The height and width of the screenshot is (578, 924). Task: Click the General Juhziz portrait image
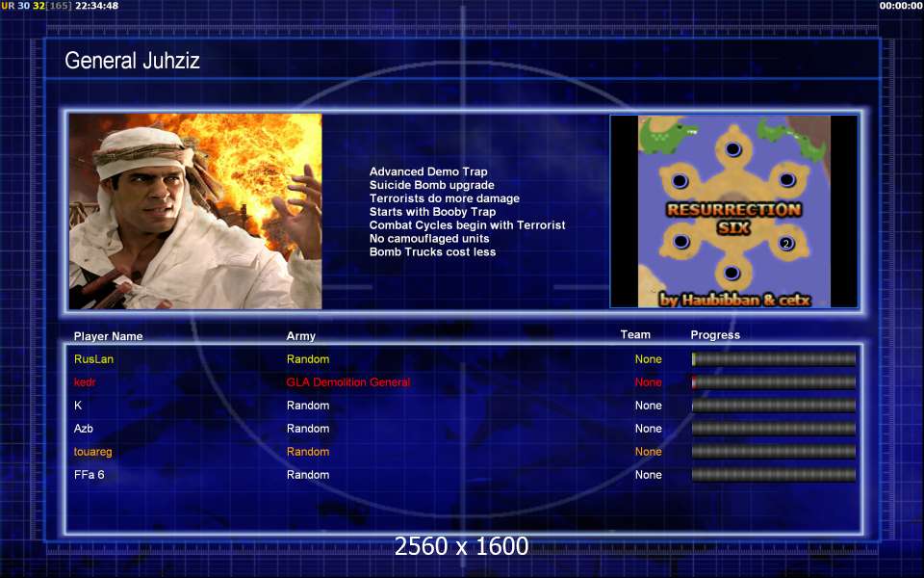[195, 211]
